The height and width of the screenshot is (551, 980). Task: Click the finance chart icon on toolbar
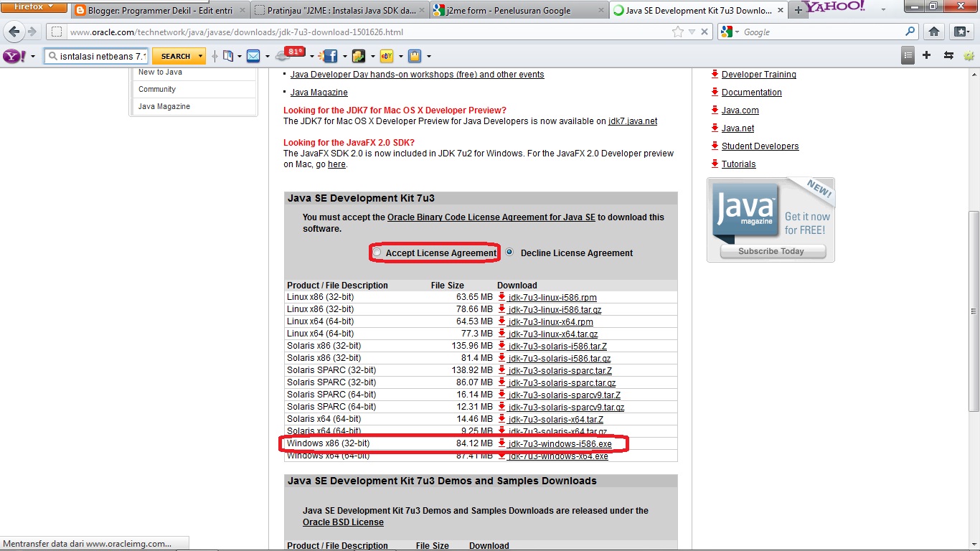point(359,56)
